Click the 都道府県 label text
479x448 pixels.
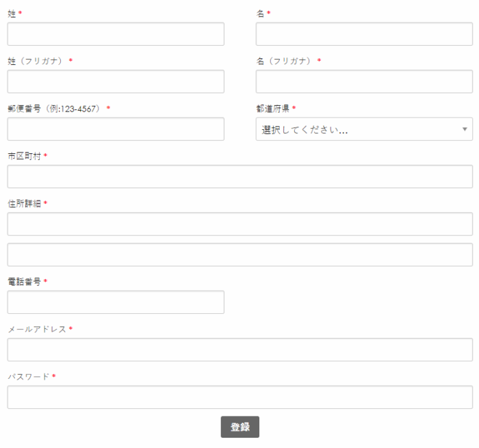(x=272, y=109)
